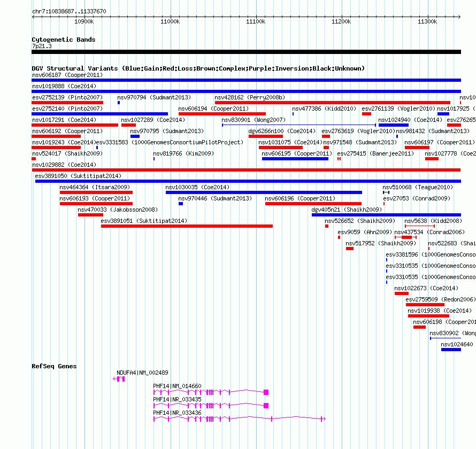Select the nsv970795 (Sudmant2013) label
The image size is (476, 449).
tap(167, 131)
